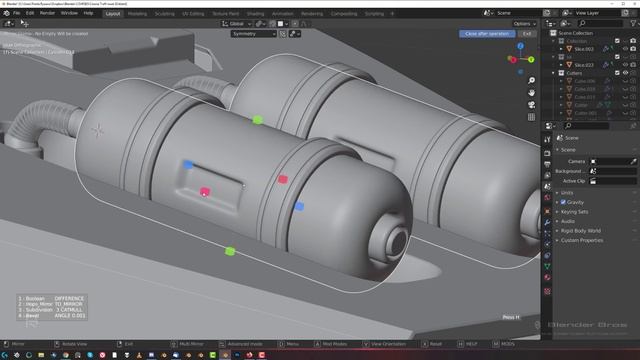Open the View Layer properties tab icon
Screen dimensions: 640x360
547,175
